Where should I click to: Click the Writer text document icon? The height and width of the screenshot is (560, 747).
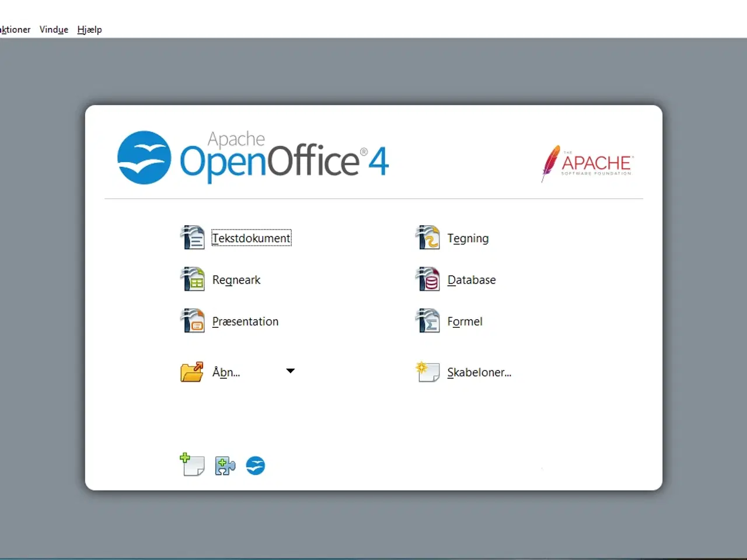click(192, 238)
